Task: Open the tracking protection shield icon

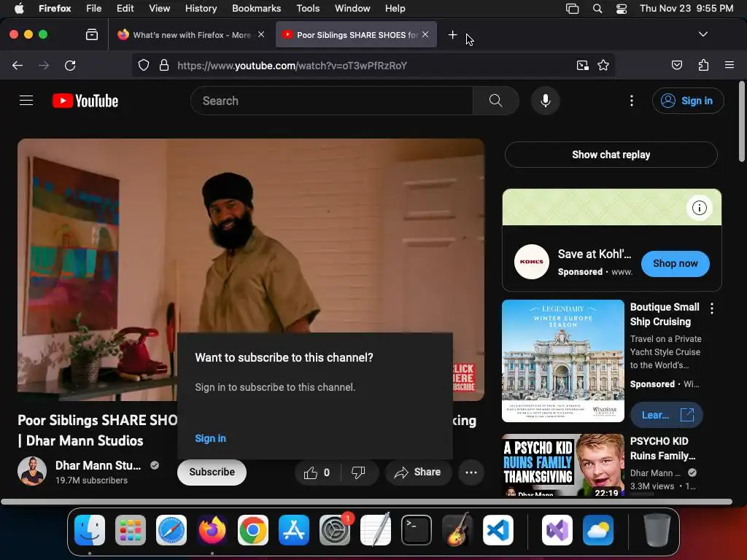Action: 144,65
